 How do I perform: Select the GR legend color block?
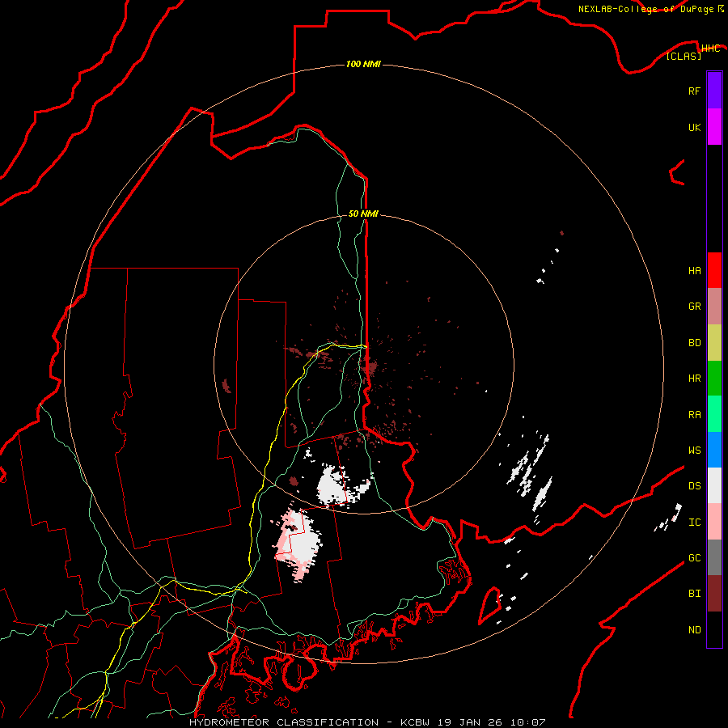(714, 307)
